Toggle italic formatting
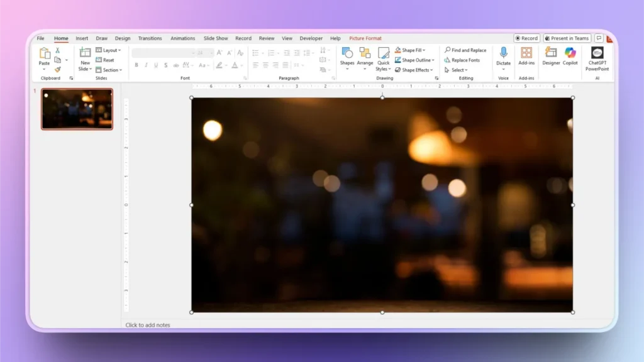The width and height of the screenshot is (644, 362). pos(146,65)
